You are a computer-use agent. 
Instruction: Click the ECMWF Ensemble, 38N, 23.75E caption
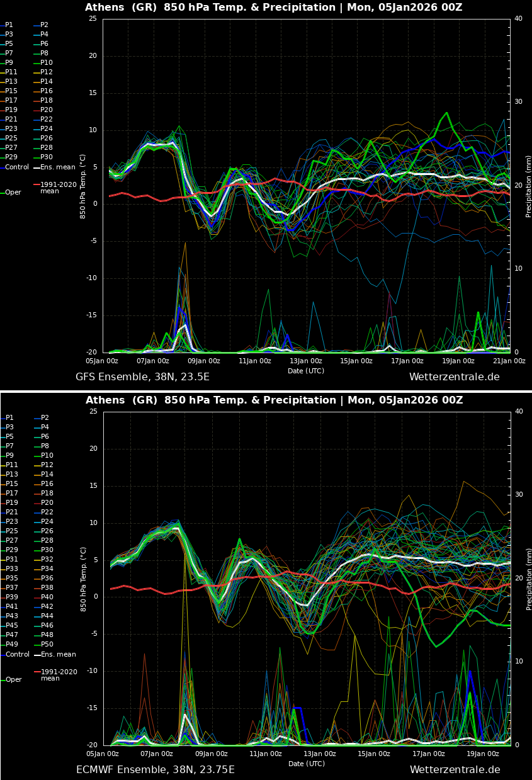tap(155, 770)
